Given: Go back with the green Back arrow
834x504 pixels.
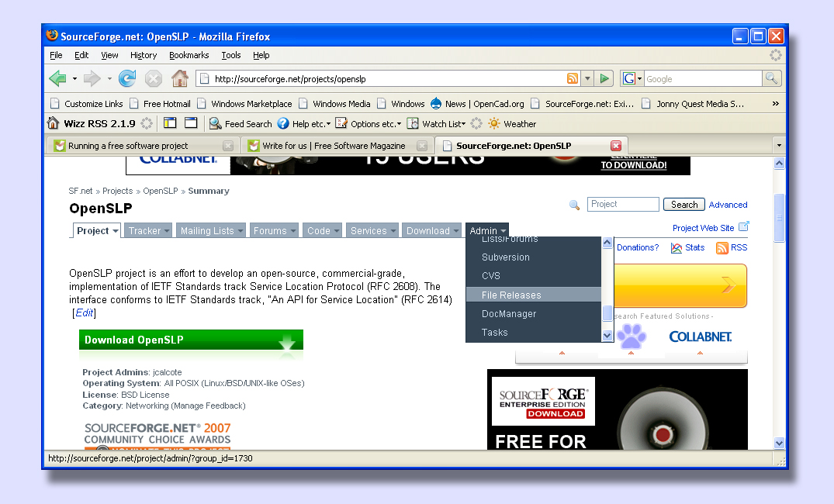Looking at the screenshot, I should coord(57,78).
